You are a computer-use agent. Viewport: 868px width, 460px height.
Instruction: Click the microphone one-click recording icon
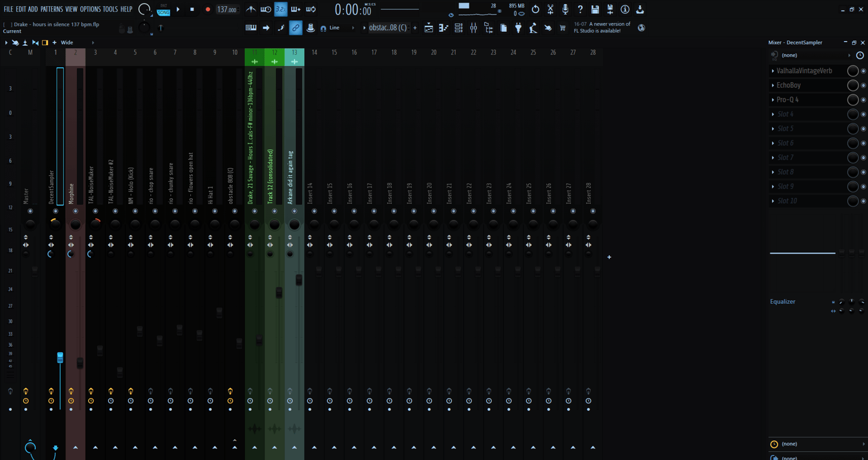[565, 9]
